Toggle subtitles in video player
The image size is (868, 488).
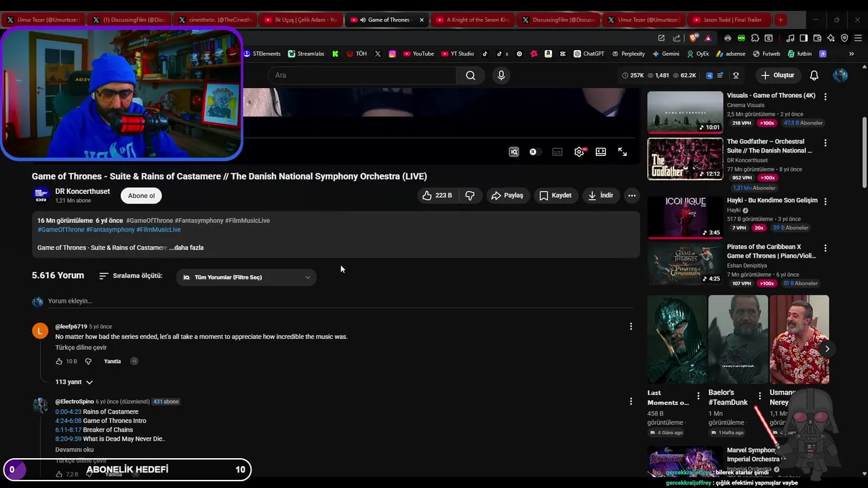(x=557, y=152)
